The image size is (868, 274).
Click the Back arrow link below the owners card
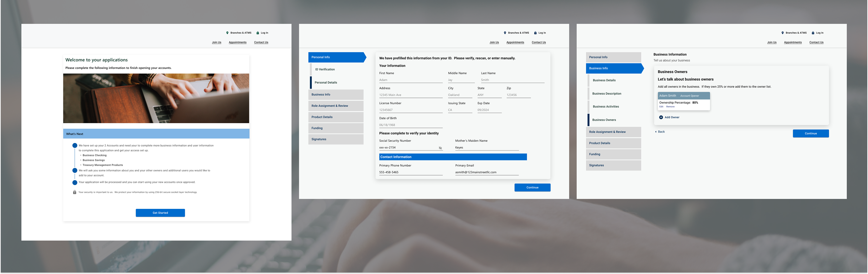[660, 132]
